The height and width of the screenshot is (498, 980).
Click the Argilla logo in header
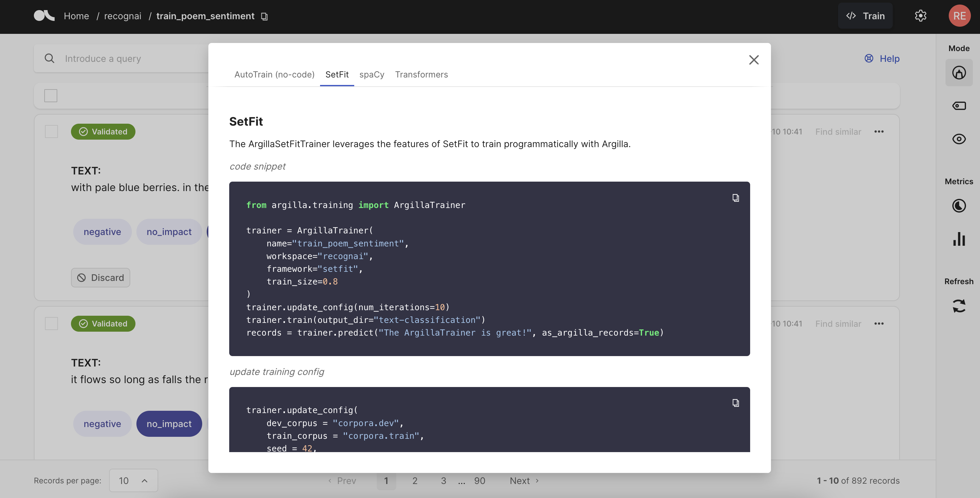[44, 16]
